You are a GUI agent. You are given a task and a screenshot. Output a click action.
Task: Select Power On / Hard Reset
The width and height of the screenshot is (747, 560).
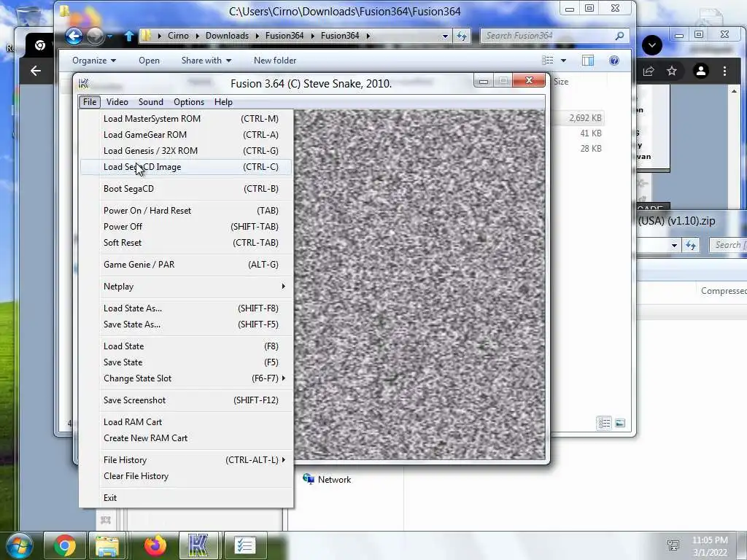tap(186, 211)
